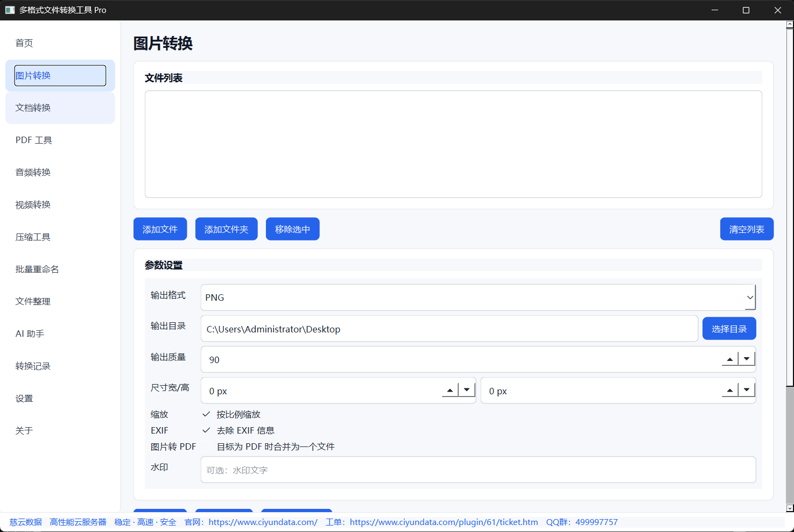Click the 慈云数据 text in the footer

25,522
